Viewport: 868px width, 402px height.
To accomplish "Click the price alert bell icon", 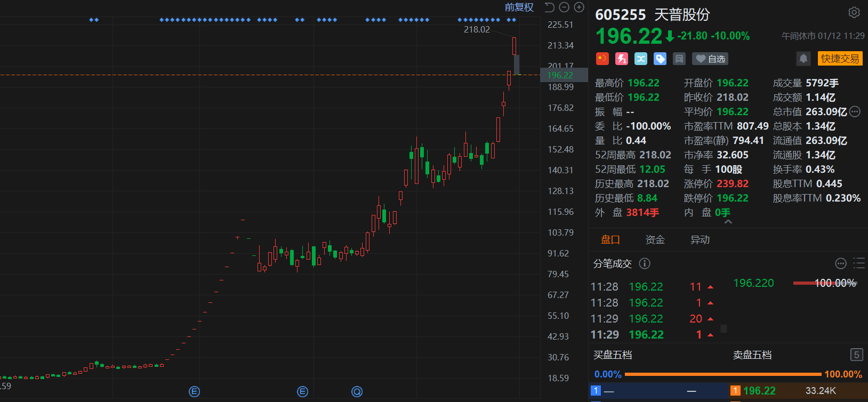I will 803,59.
